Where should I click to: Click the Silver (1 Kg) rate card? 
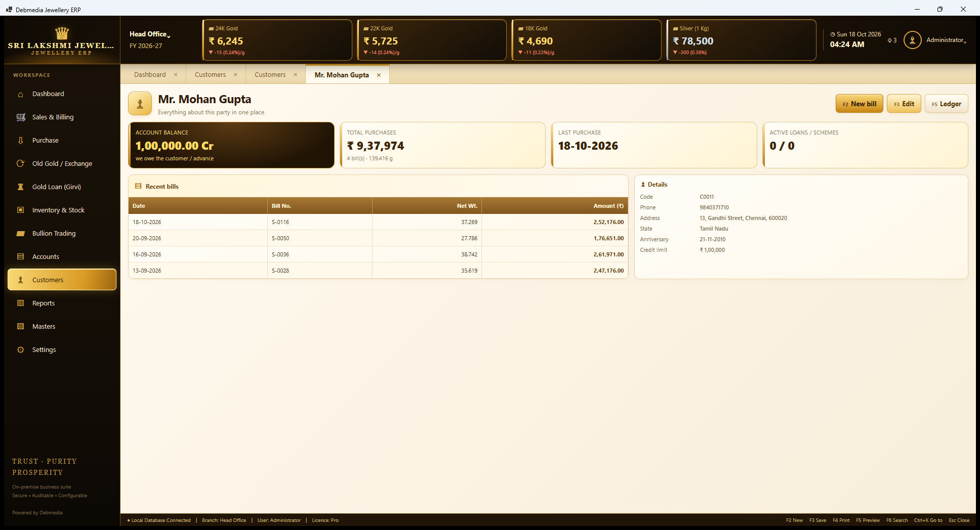(742, 40)
